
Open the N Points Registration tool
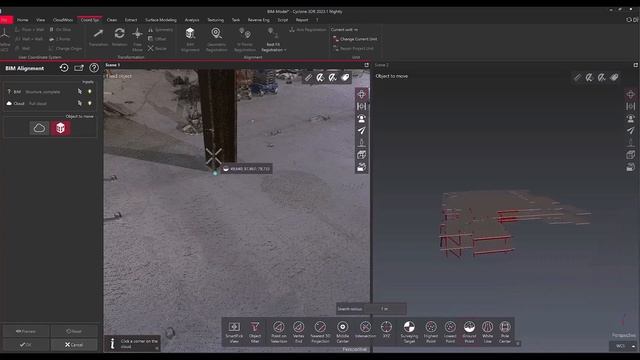(244, 39)
